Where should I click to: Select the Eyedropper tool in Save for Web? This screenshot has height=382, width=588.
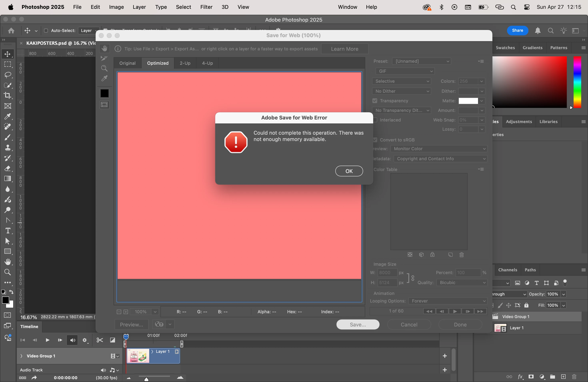tap(104, 79)
